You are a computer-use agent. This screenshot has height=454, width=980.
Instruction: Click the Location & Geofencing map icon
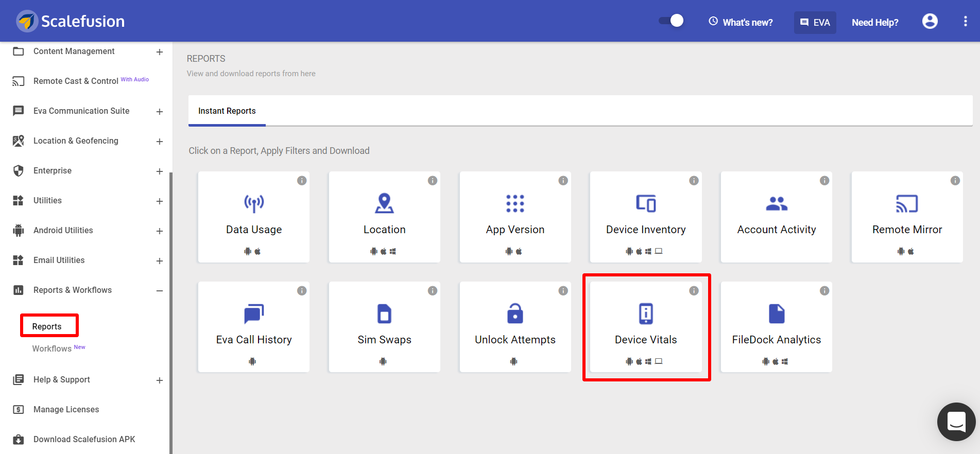(19, 141)
